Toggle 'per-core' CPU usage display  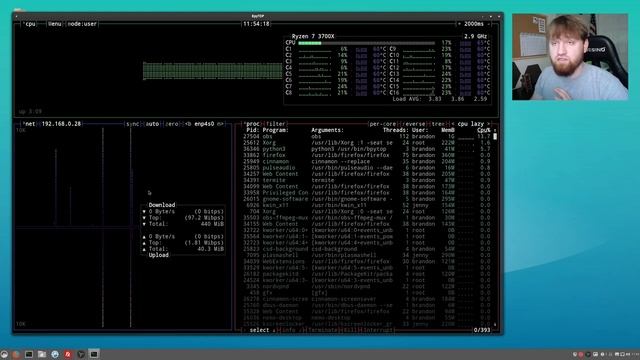tap(383, 124)
